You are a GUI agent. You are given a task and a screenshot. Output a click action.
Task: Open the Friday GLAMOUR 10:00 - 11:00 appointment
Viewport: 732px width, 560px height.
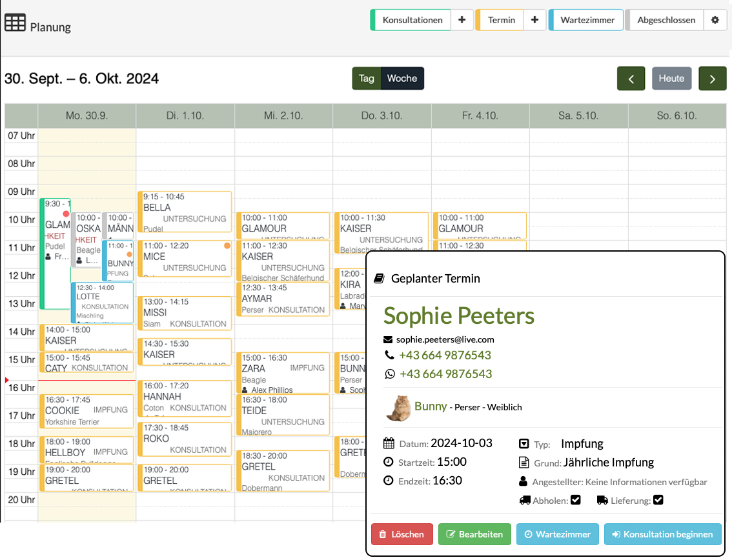pos(480,226)
